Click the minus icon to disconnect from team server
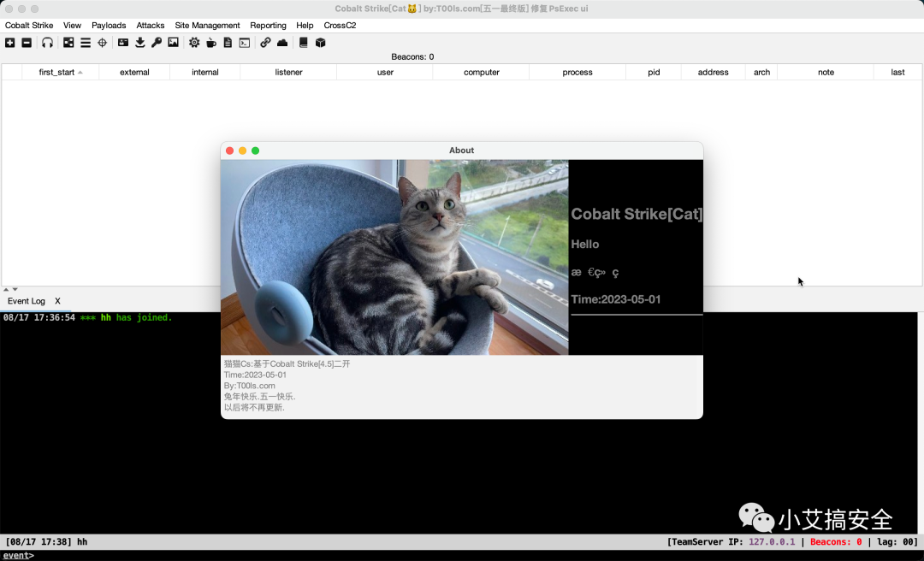924x561 pixels. click(27, 43)
